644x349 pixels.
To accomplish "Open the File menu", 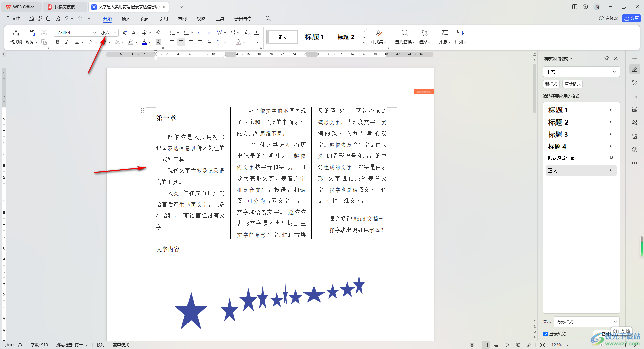I will coord(13,18).
